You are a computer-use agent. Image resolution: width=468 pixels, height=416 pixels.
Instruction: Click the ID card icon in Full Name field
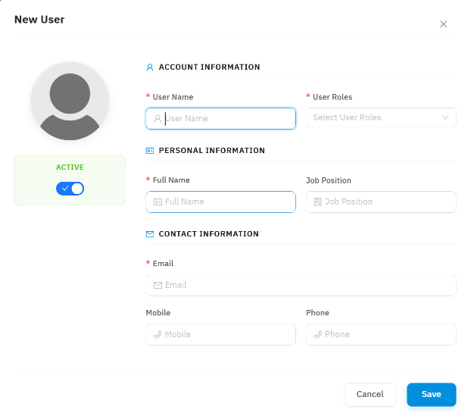(157, 202)
